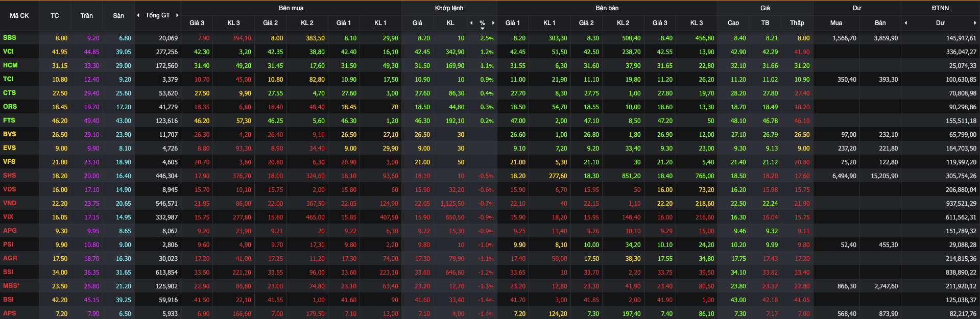Open stock symbol SBS

9,38
